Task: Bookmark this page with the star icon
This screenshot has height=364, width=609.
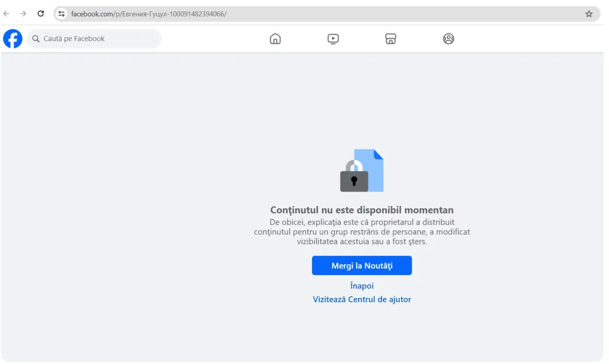Action: (589, 14)
